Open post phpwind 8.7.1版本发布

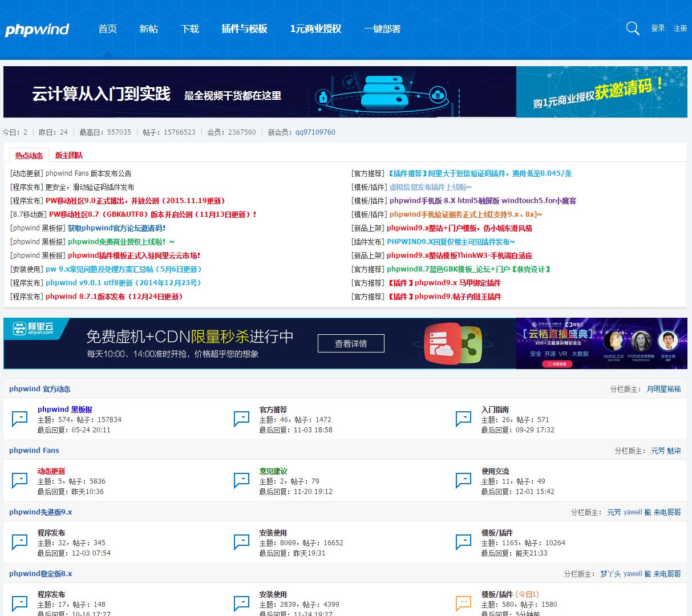click(x=114, y=297)
